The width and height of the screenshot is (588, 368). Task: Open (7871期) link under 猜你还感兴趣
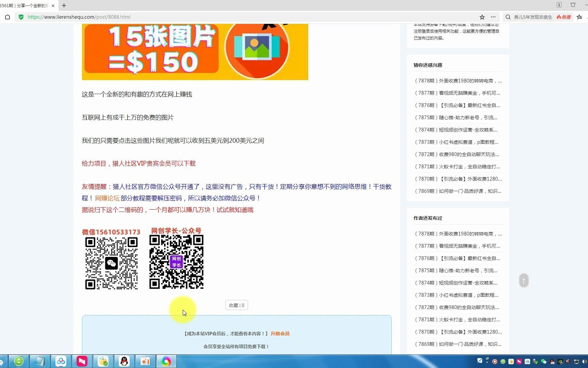pos(457,167)
